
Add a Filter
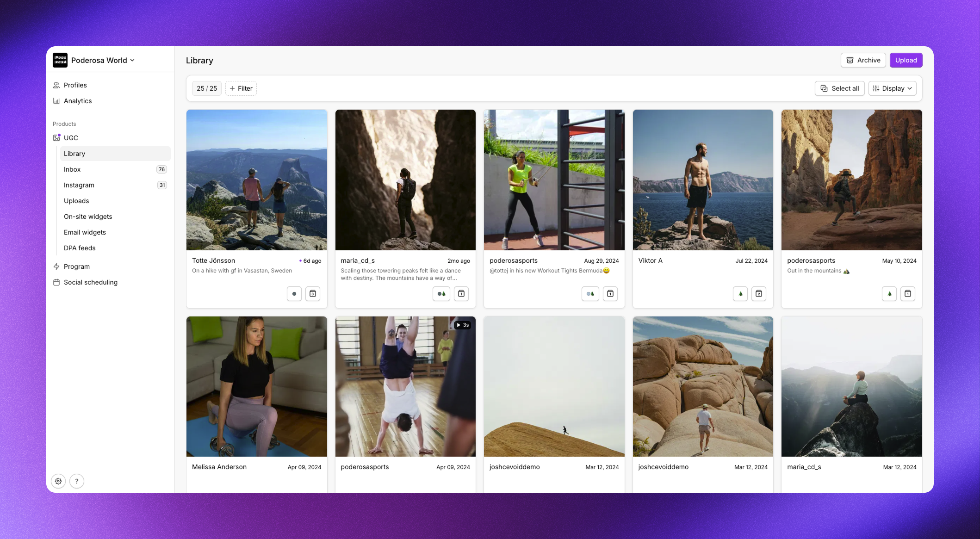point(241,88)
